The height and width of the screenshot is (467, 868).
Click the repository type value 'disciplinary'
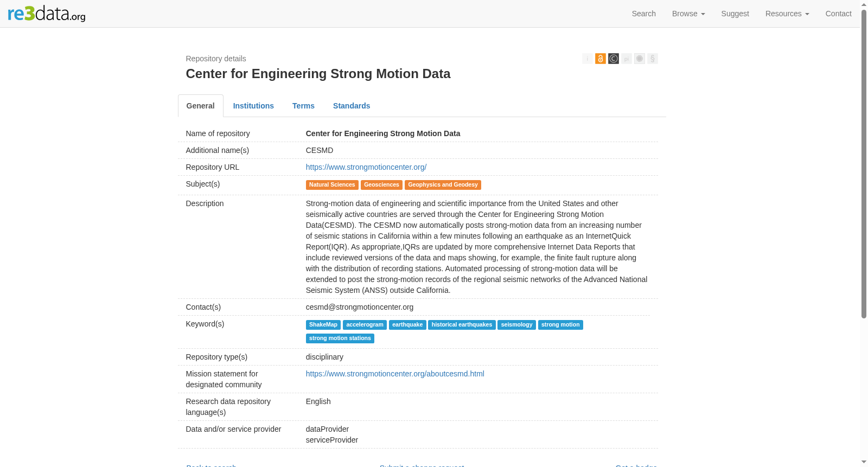324,357
